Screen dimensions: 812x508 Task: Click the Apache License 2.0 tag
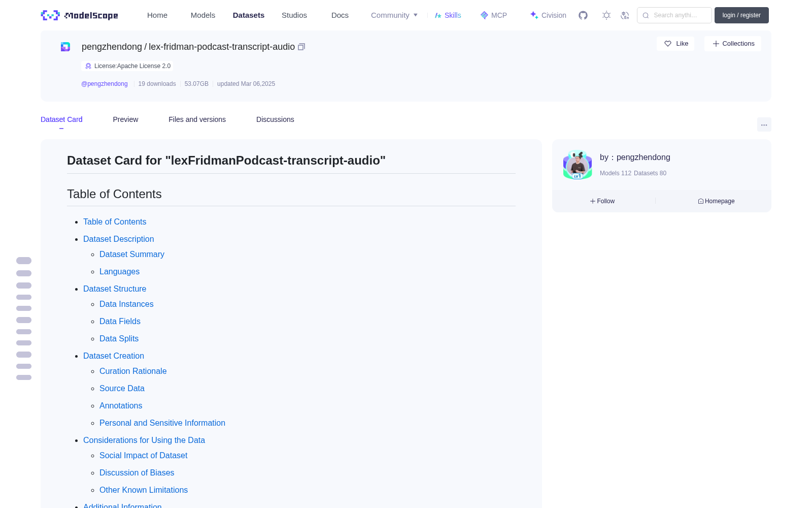tap(127, 66)
